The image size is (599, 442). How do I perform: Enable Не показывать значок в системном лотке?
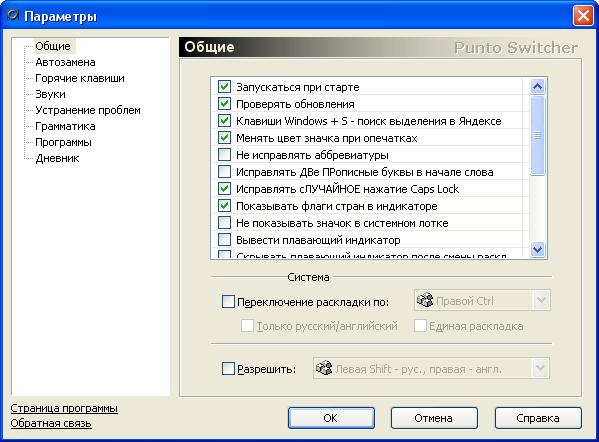(x=224, y=223)
